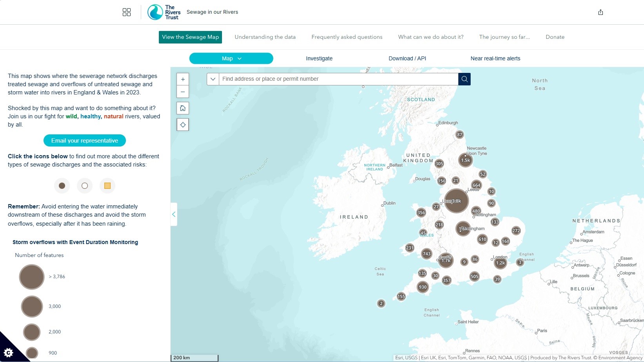Click the 305 cluster in Cumbria
Screen dimensions: 644x362
439,164
